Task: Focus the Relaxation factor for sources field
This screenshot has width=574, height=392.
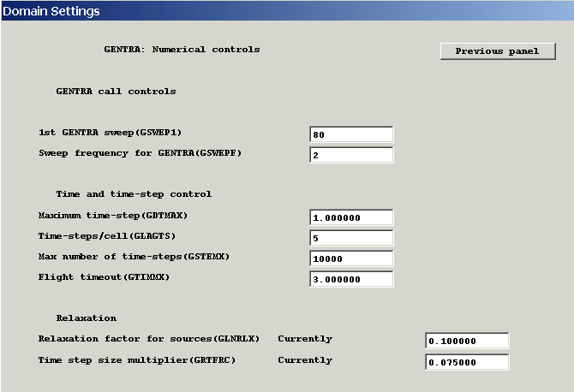Action: 467,341
